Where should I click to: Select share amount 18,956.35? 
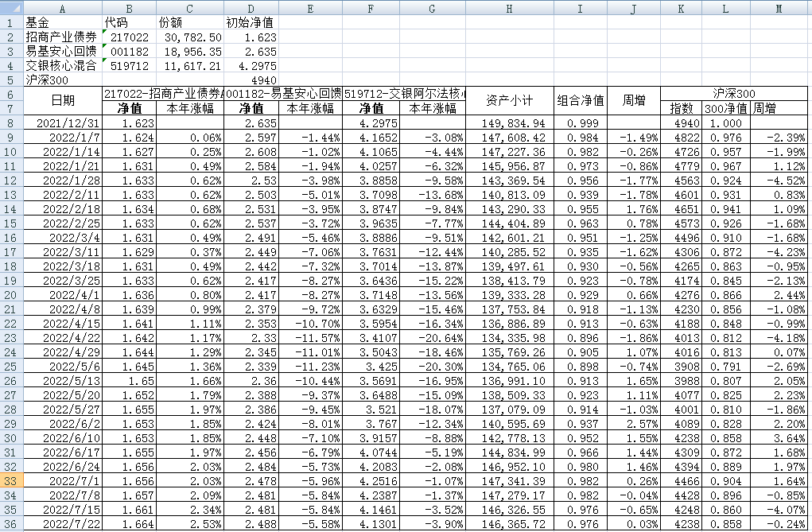[190, 51]
